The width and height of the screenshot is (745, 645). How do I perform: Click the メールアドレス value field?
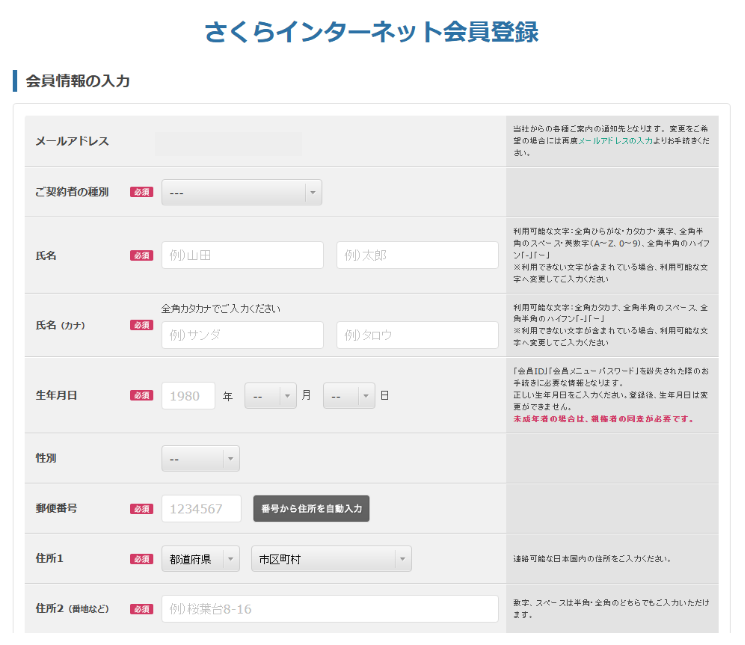228,142
